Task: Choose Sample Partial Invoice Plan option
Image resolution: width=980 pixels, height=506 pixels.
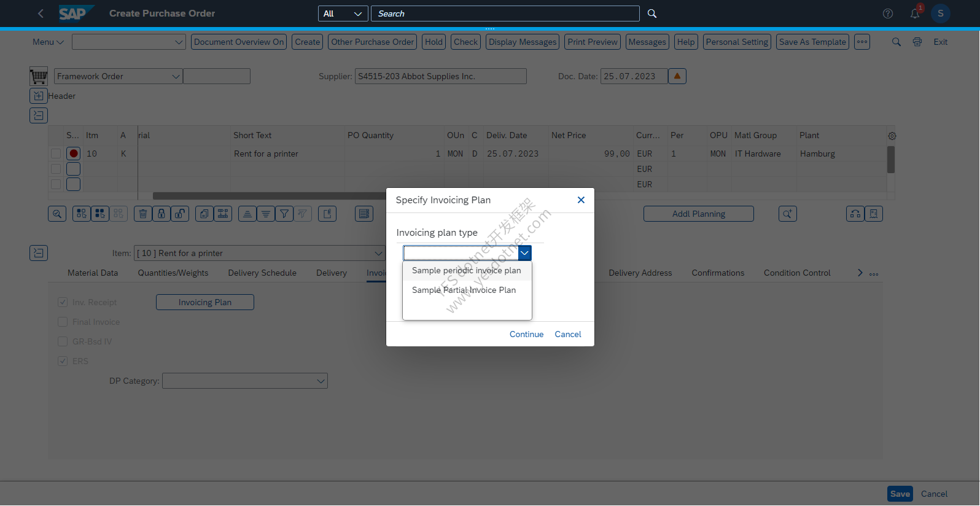Action: point(467,290)
